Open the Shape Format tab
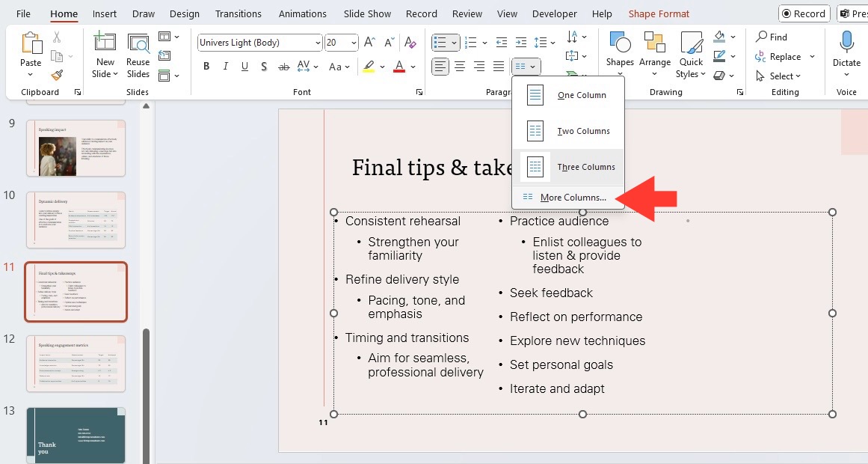The width and height of the screenshot is (868, 464). 659,14
